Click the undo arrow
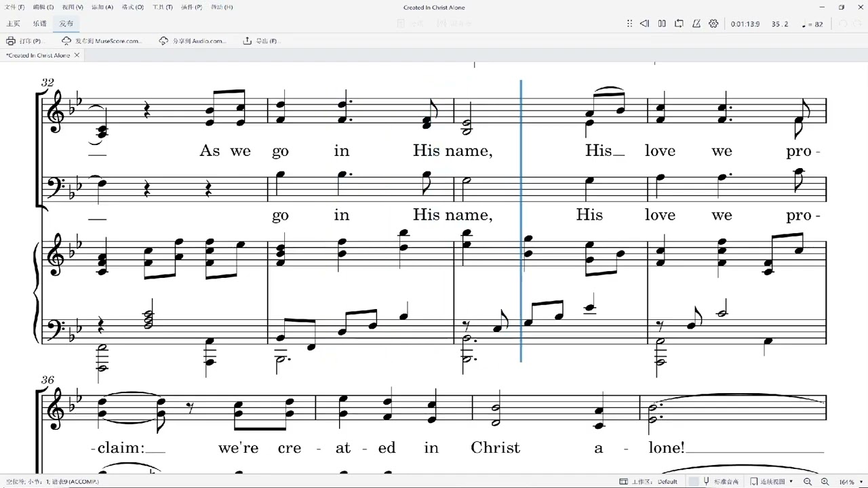 843,24
